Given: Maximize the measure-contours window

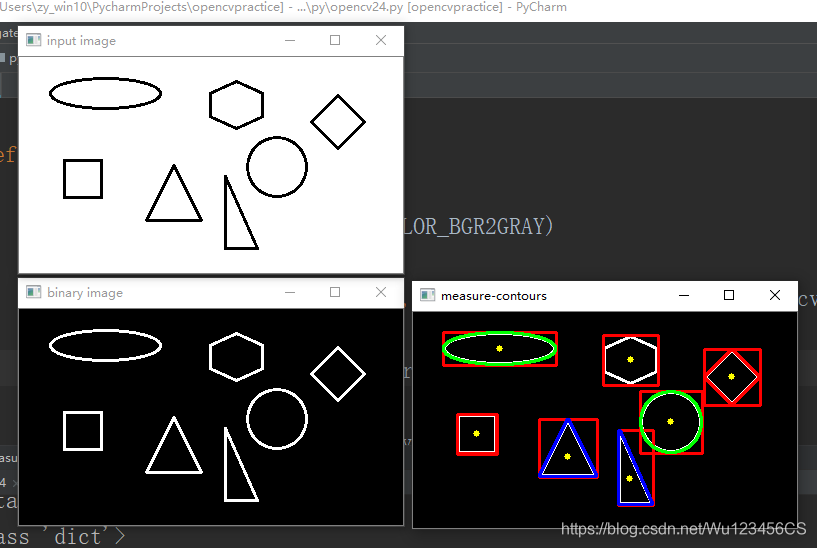Looking at the screenshot, I should coord(729,295).
